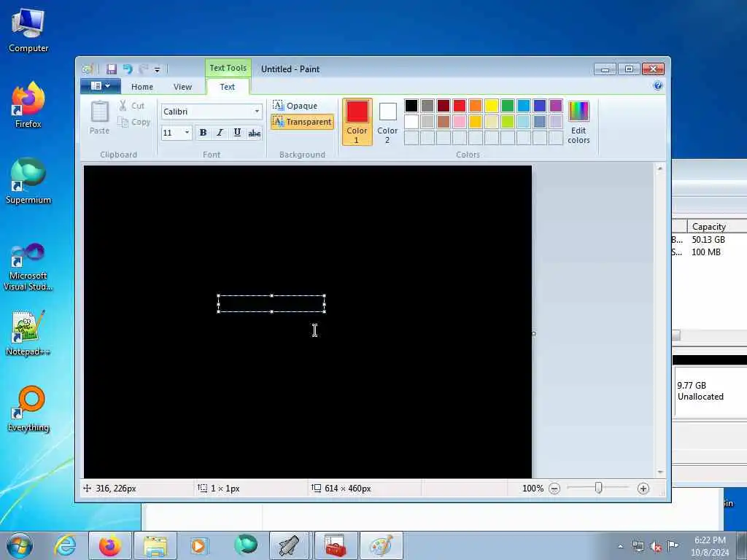Select the Text ribbon tab

pos(228,87)
